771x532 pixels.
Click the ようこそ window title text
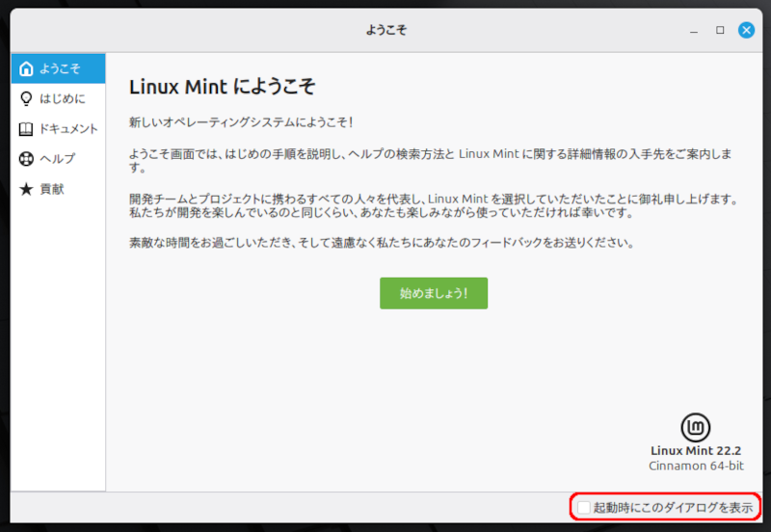tap(386, 30)
